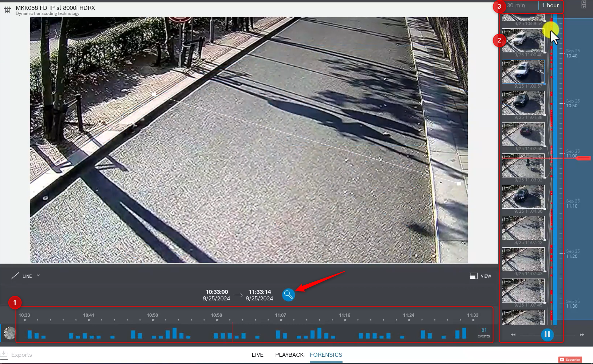Expand the LINE rule type dropdown chevron
Screen dimensions: 593x364
pos(38,276)
